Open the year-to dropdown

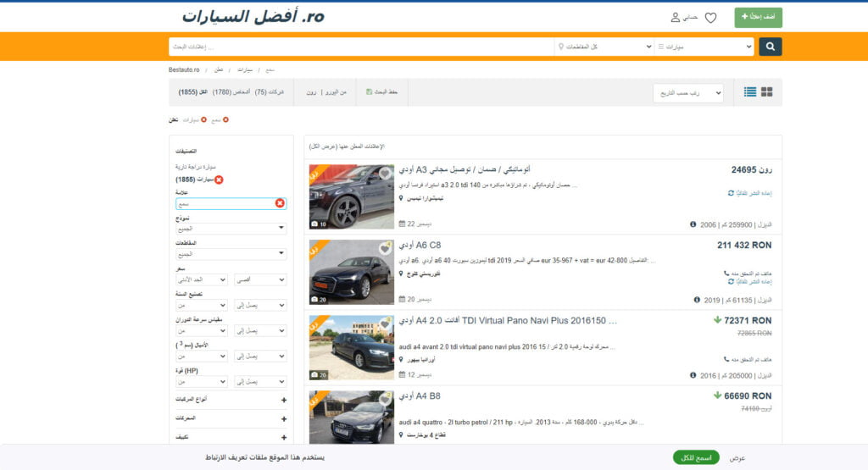[x=260, y=305]
